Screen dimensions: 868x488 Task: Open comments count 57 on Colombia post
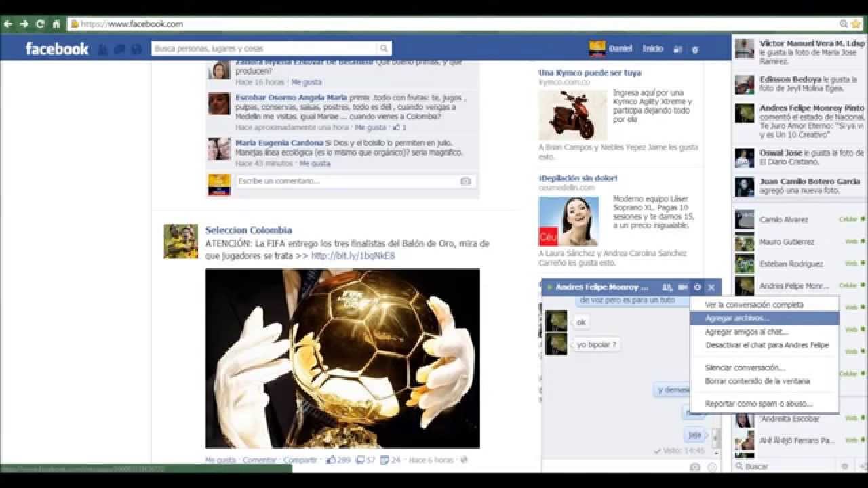(365, 460)
